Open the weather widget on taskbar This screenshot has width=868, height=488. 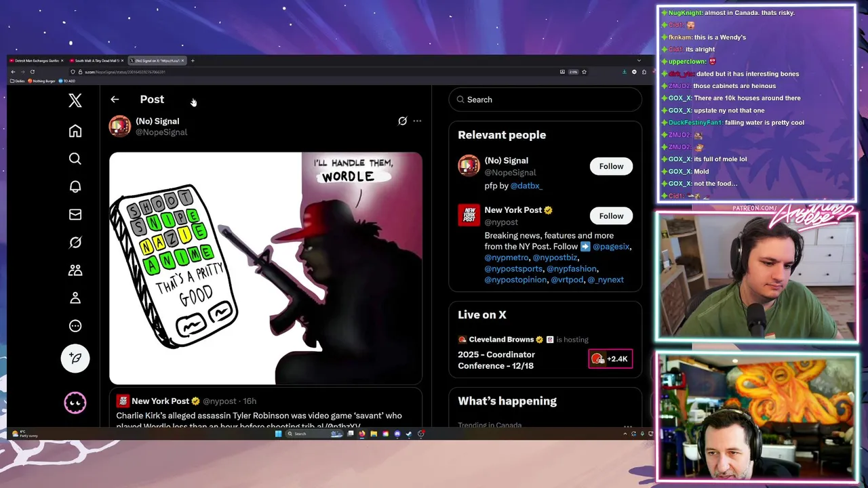point(24,434)
